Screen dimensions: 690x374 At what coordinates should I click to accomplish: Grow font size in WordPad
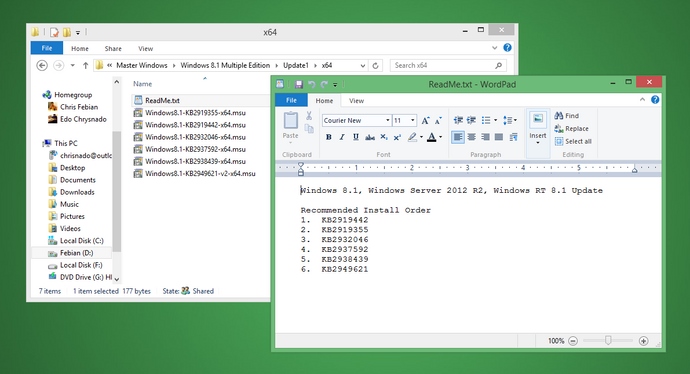[x=425, y=121]
